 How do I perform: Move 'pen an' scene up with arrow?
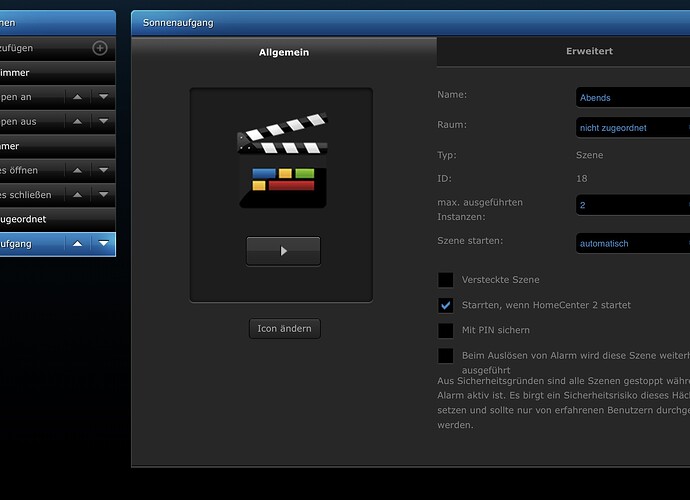click(77, 97)
